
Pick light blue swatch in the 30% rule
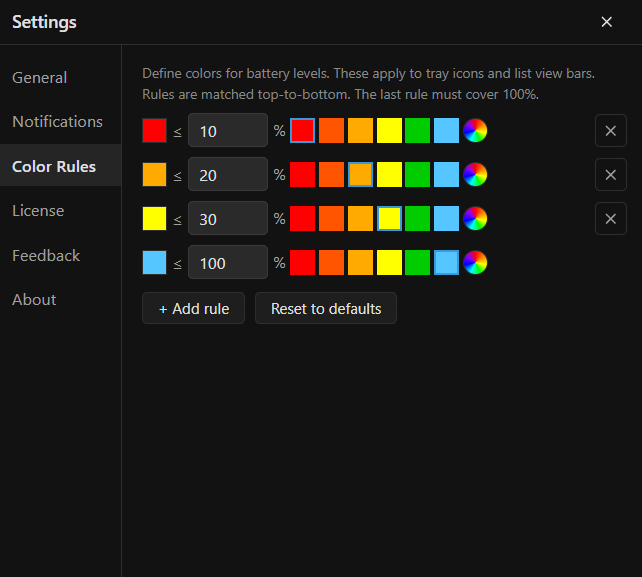tap(446, 219)
